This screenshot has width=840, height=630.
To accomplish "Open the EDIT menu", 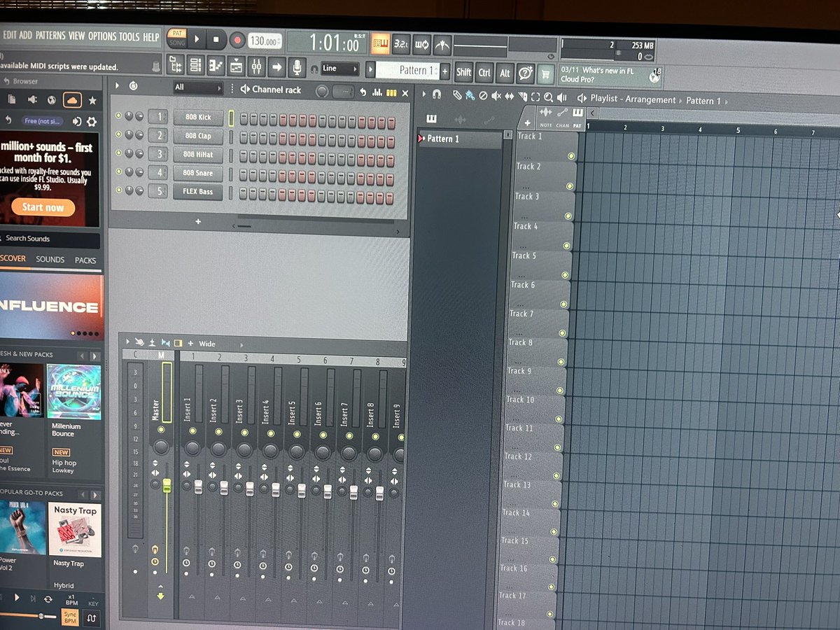I will click(9, 35).
